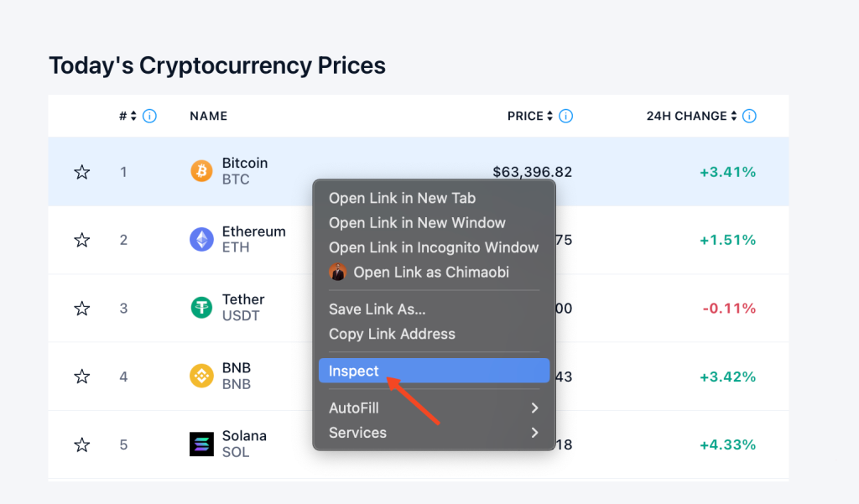Screen dimensions: 859x504
Task: Click the Bitcoin coin logo icon
Action: point(201,171)
